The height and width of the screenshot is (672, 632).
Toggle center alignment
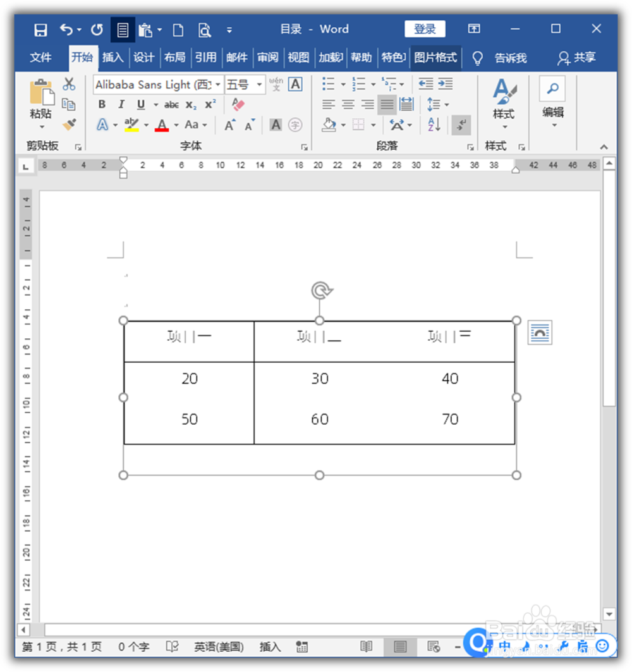pos(348,104)
